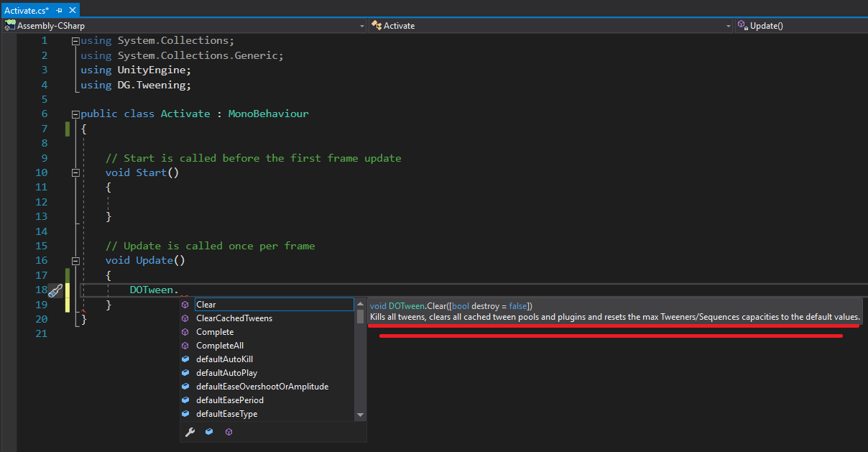This screenshot has height=452, width=868.
Task: Click the completion list scrollbar down arrow
Action: tap(360, 415)
